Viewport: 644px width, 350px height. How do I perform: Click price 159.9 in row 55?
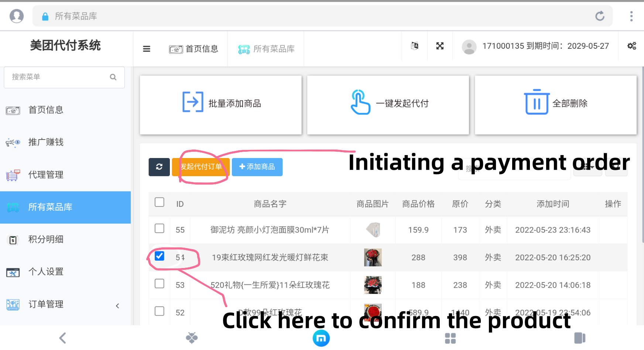[418, 230]
